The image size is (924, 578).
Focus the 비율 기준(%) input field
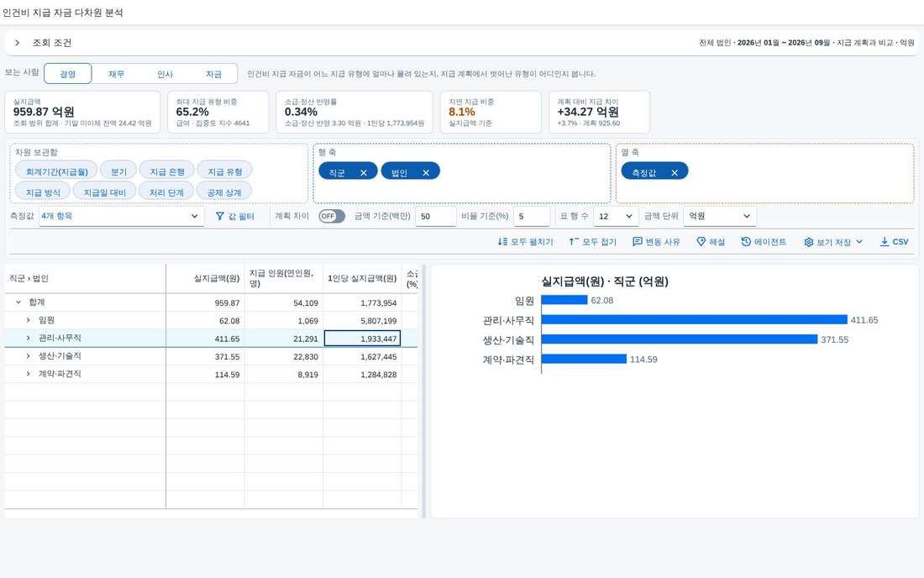click(x=532, y=216)
